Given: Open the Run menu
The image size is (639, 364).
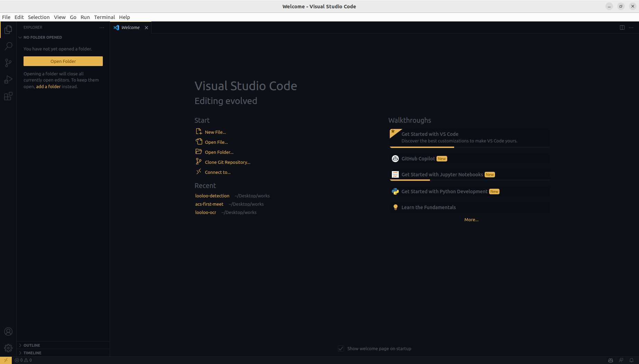Looking at the screenshot, I should pos(85,17).
